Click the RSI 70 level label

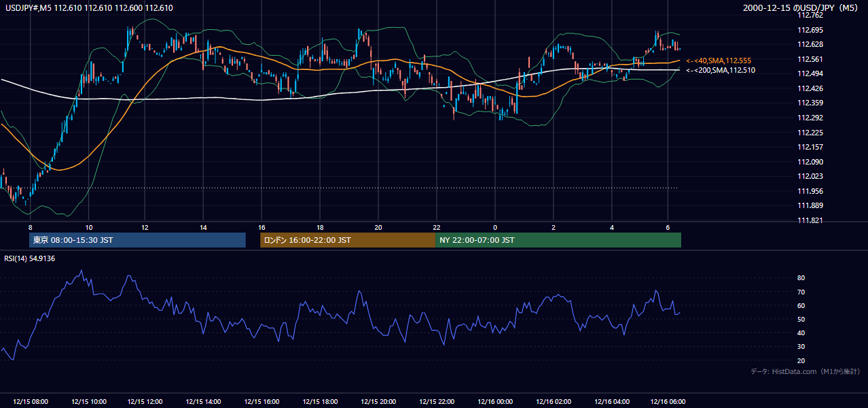coord(801,292)
